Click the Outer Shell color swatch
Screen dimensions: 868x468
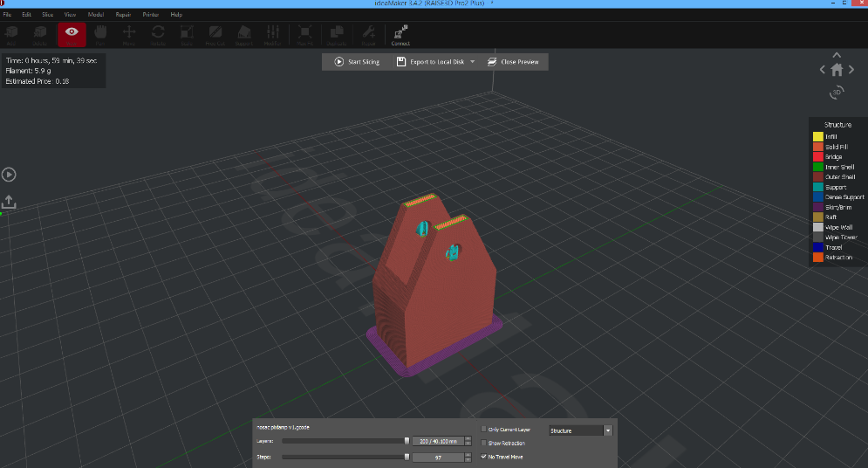click(x=817, y=176)
